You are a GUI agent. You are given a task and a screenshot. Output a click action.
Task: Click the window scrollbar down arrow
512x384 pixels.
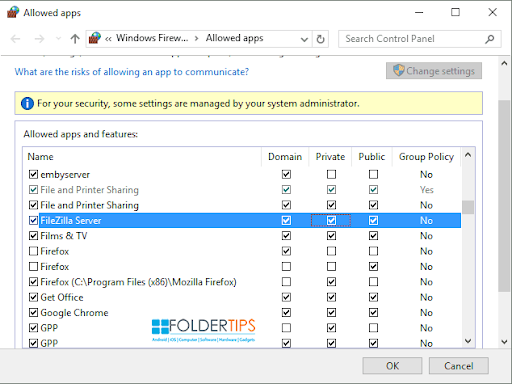click(504, 342)
